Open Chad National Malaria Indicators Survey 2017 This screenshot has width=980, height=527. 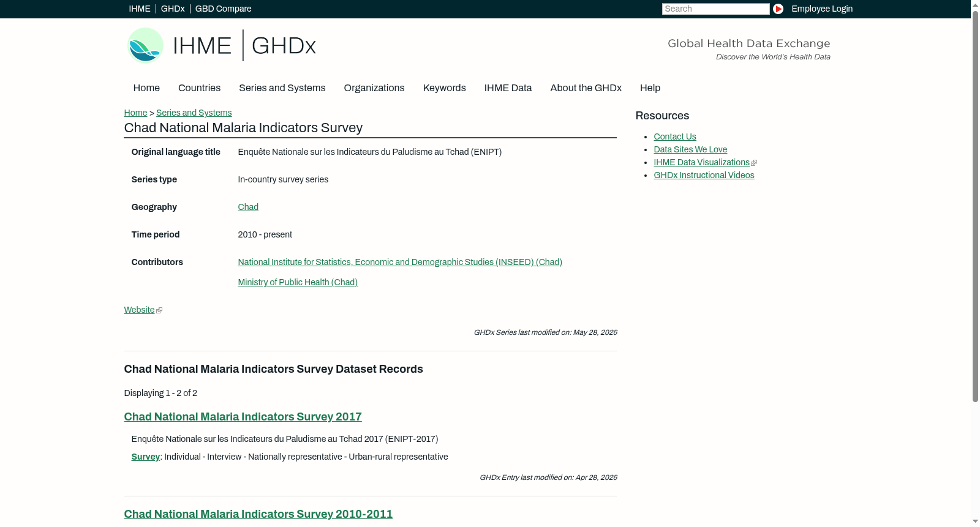(x=243, y=417)
